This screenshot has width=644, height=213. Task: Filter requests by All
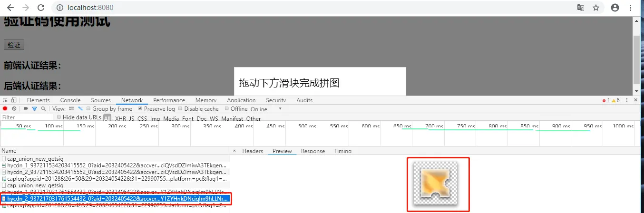point(107,118)
